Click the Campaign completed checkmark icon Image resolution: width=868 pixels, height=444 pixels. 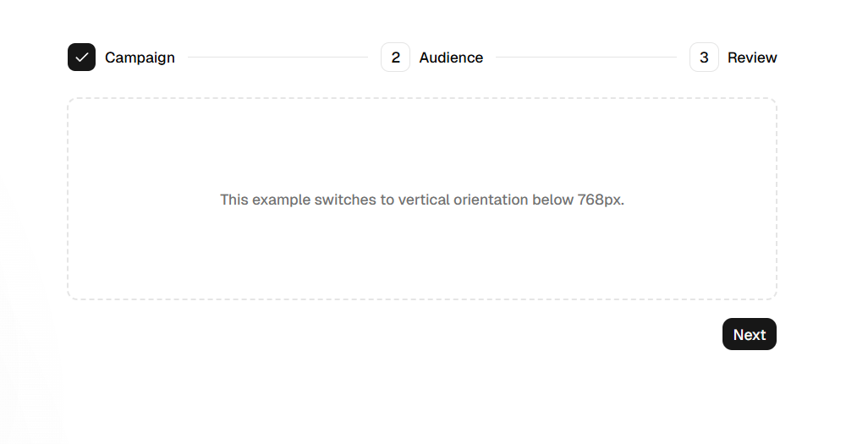pos(81,57)
